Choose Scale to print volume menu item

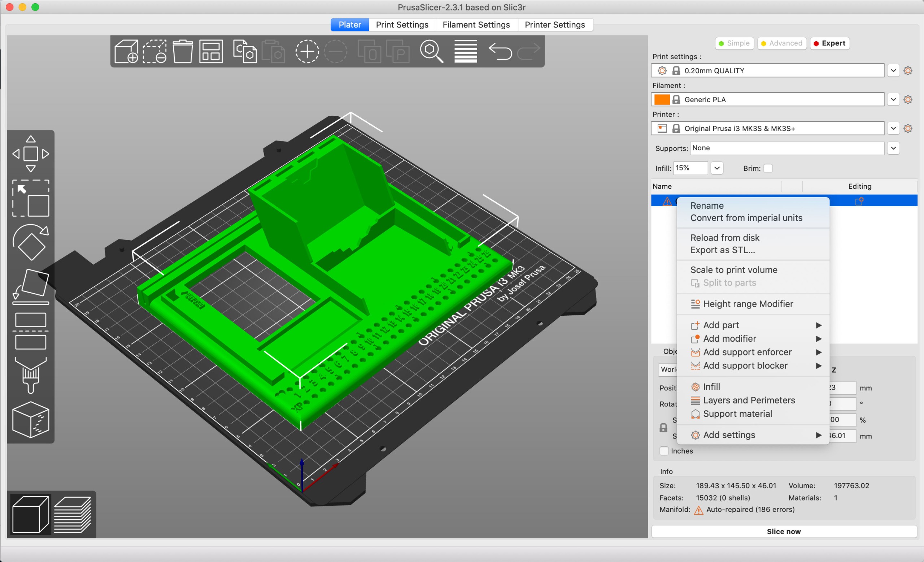click(x=733, y=270)
